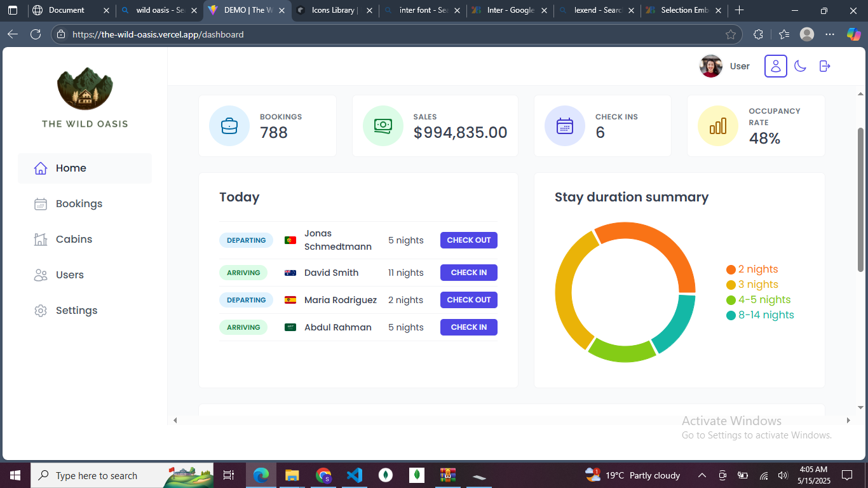
Task: Toggle dark mode with moon icon
Action: pyautogui.click(x=800, y=66)
